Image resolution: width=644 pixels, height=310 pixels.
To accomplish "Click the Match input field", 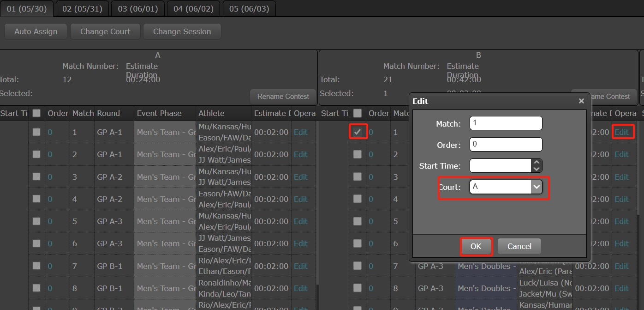I will coord(506,123).
